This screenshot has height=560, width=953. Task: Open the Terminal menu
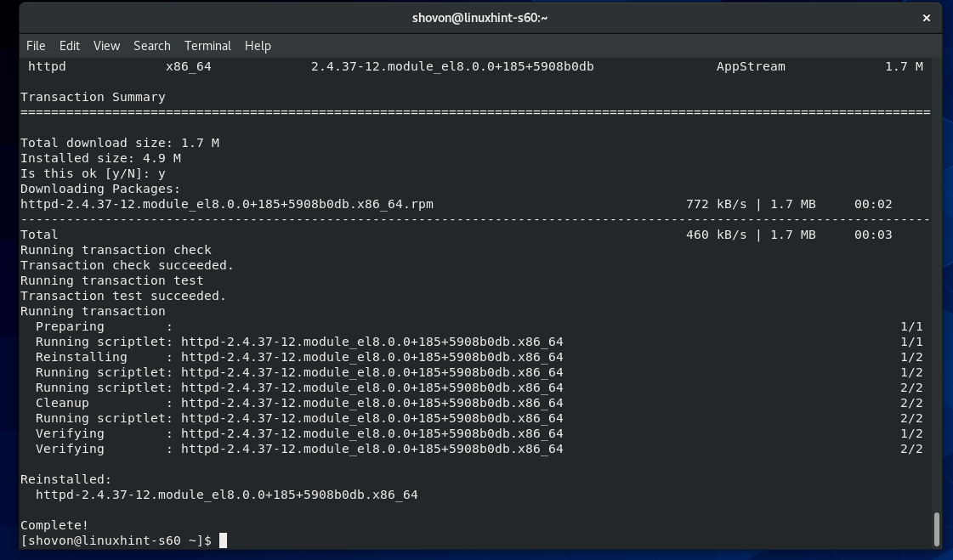207,46
